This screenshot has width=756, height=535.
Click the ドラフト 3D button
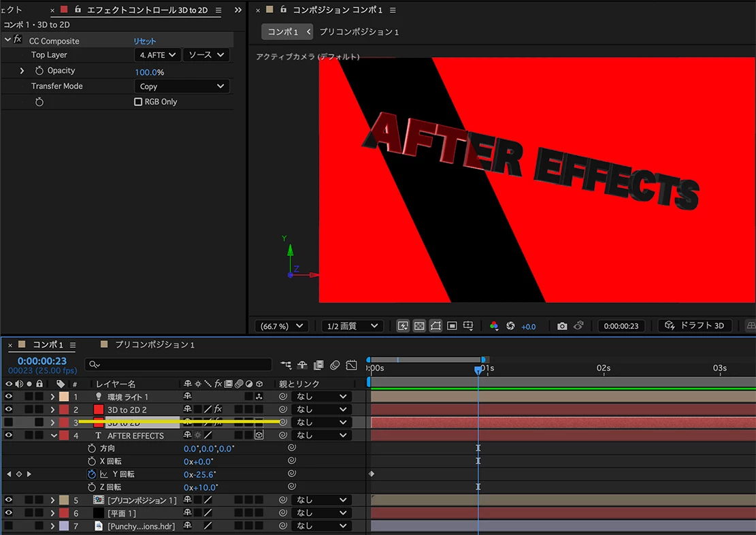point(694,325)
